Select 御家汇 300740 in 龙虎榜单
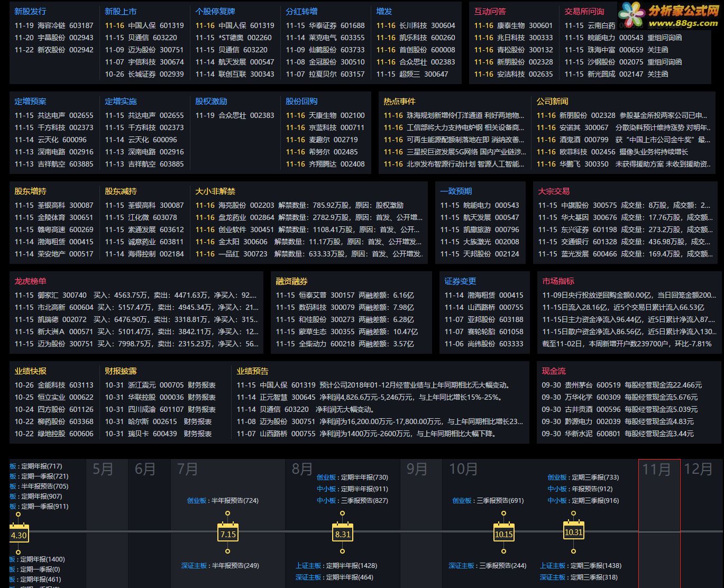Screen dimensions: 724x588 click(136, 295)
